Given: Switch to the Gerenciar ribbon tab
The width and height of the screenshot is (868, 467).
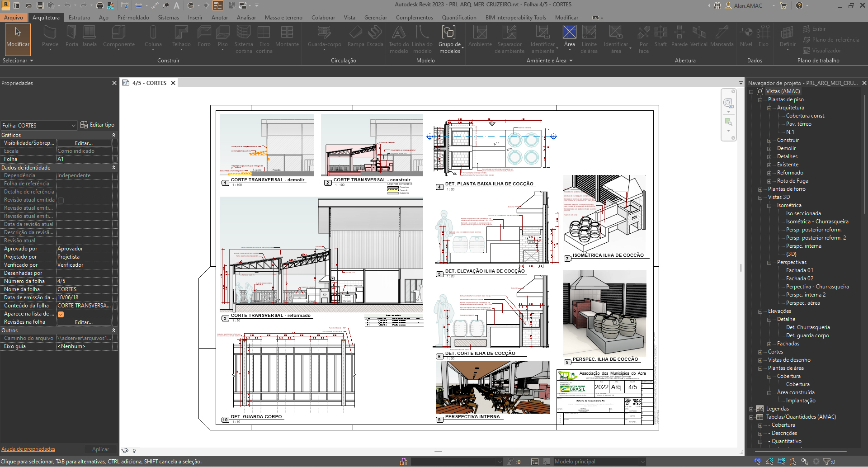Looking at the screenshot, I should tap(375, 18).
